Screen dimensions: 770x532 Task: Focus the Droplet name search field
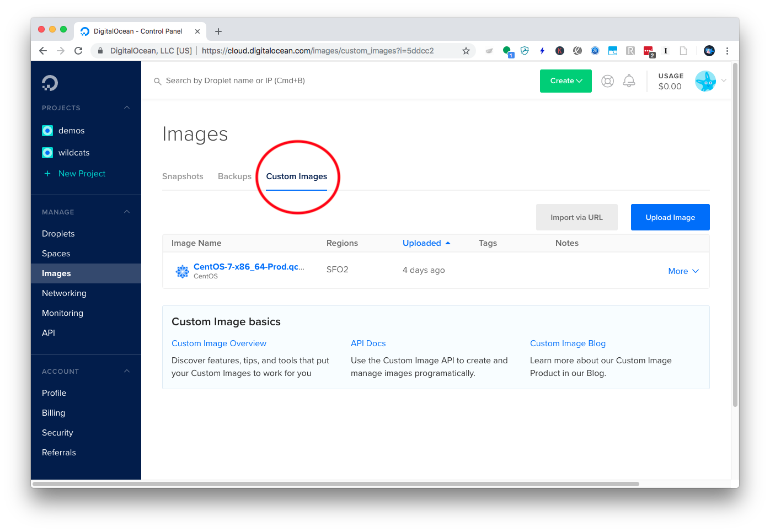[236, 80]
